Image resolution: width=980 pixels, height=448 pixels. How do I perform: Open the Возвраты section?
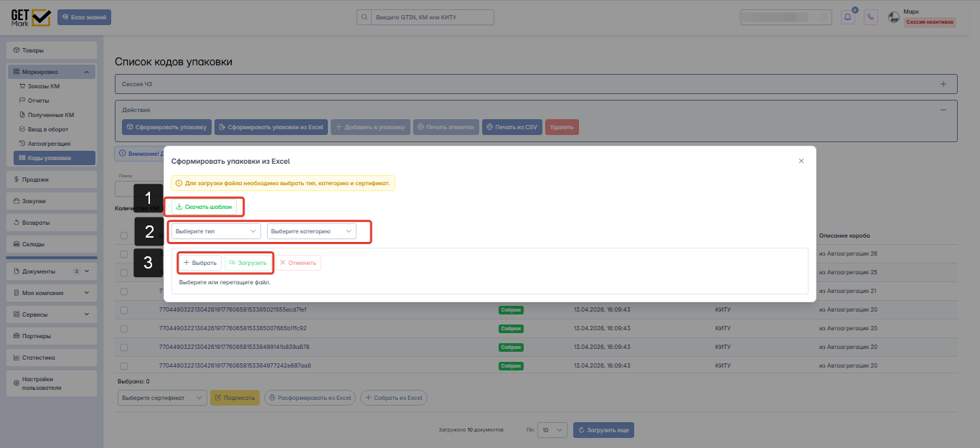pyautogui.click(x=52, y=223)
